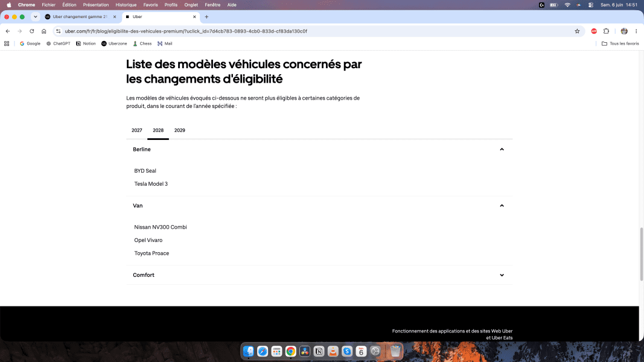This screenshot has height=362, width=644.
Task: Select the 2029 year tab
Action: tap(179, 130)
